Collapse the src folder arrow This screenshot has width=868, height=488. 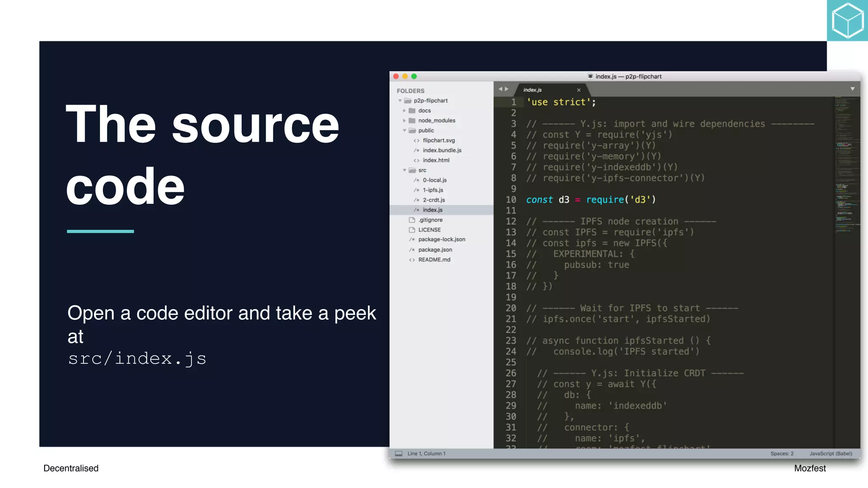pos(404,170)
